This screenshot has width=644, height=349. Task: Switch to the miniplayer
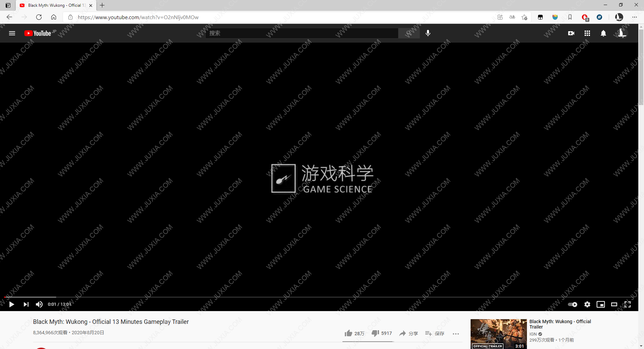click(601, 304)
